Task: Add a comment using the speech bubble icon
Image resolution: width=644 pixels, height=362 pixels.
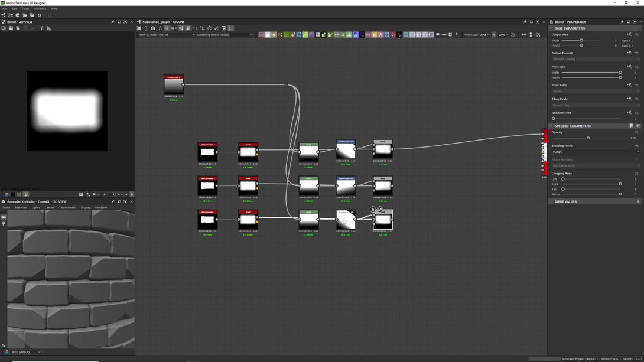Action: tap(438, 35)
